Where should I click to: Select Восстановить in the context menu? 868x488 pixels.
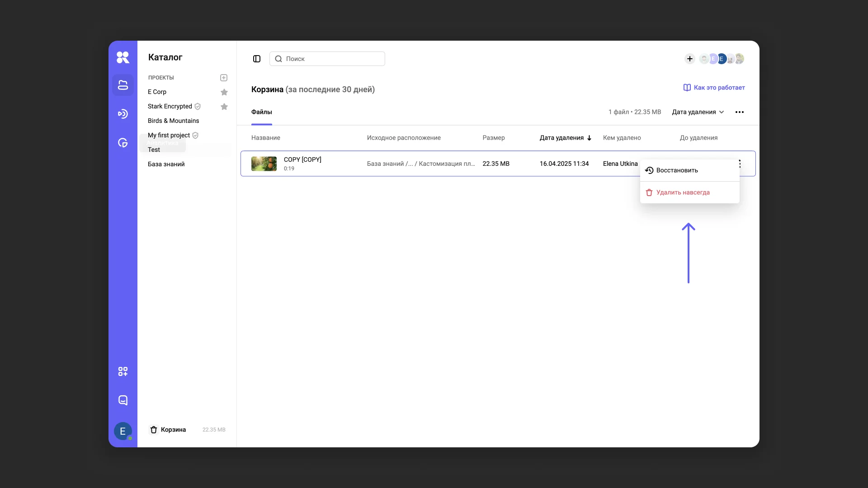click(677, 170)
